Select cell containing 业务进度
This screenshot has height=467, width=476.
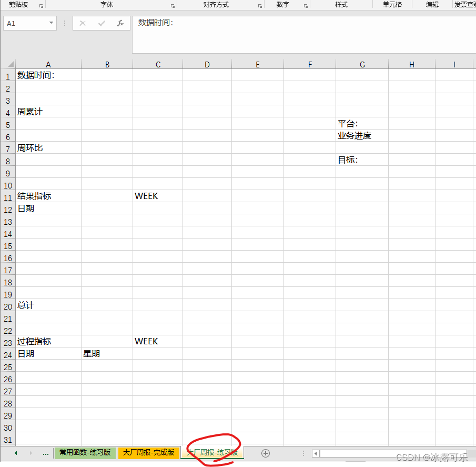362,135
